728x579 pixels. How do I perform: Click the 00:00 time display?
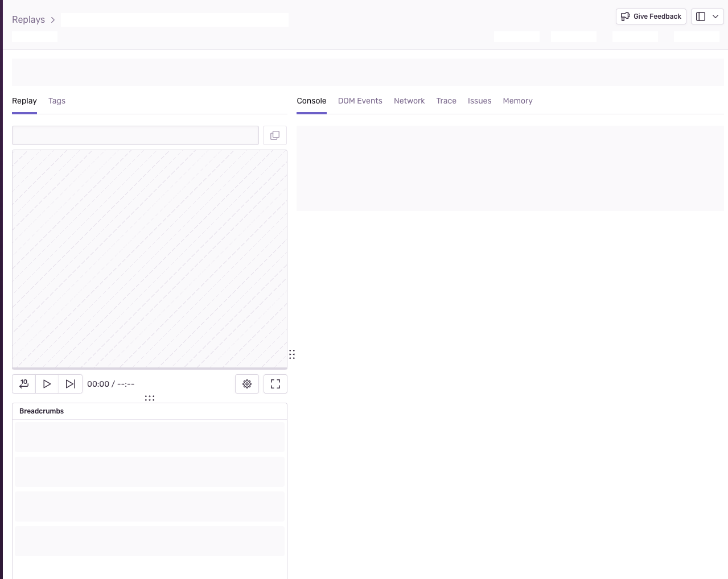[x=98, y=384]
